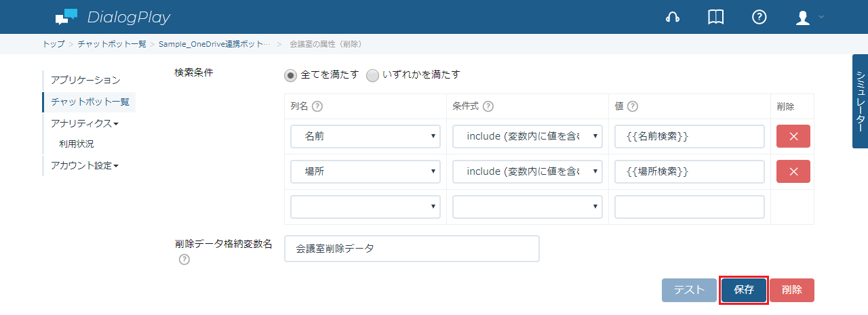Open the 場所 row condition dropdown

pos(528,171)
